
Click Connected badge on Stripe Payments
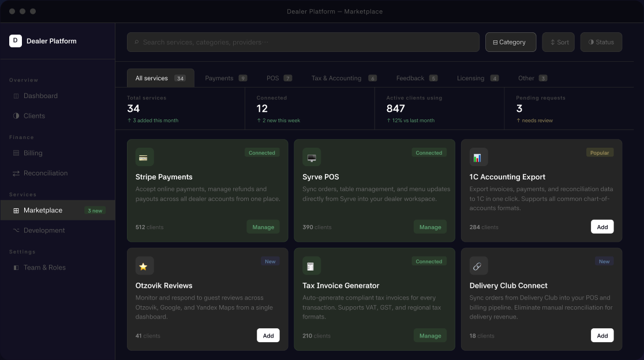coord(262,153)
